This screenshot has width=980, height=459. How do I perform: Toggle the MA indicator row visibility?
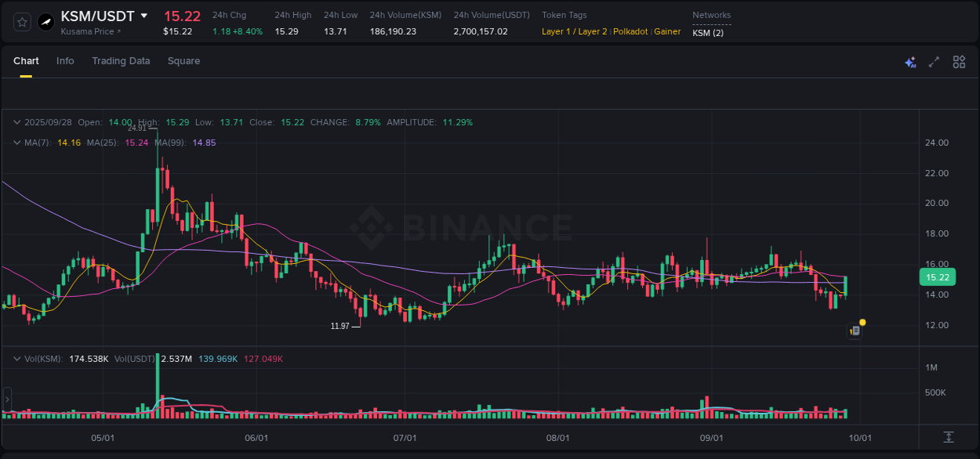[x=17, y=143]
